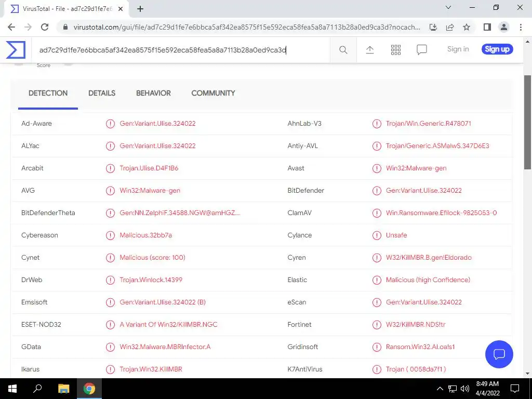Viewport: 532px width, 399px height.
Task: Click the network tray icon
Action: pos(453,389)
